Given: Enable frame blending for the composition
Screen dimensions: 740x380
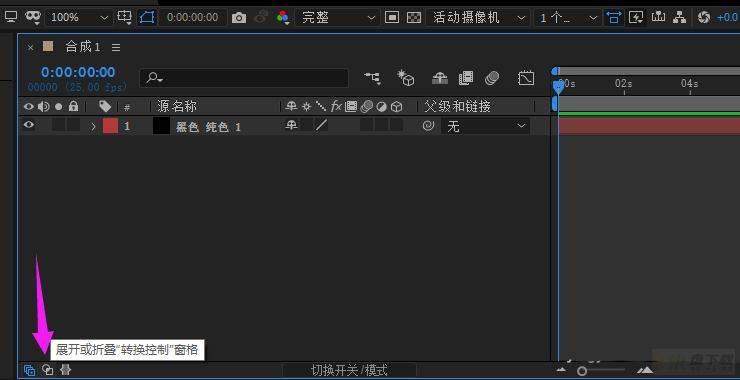Looking at the screenshot, I should click(466, 78).
